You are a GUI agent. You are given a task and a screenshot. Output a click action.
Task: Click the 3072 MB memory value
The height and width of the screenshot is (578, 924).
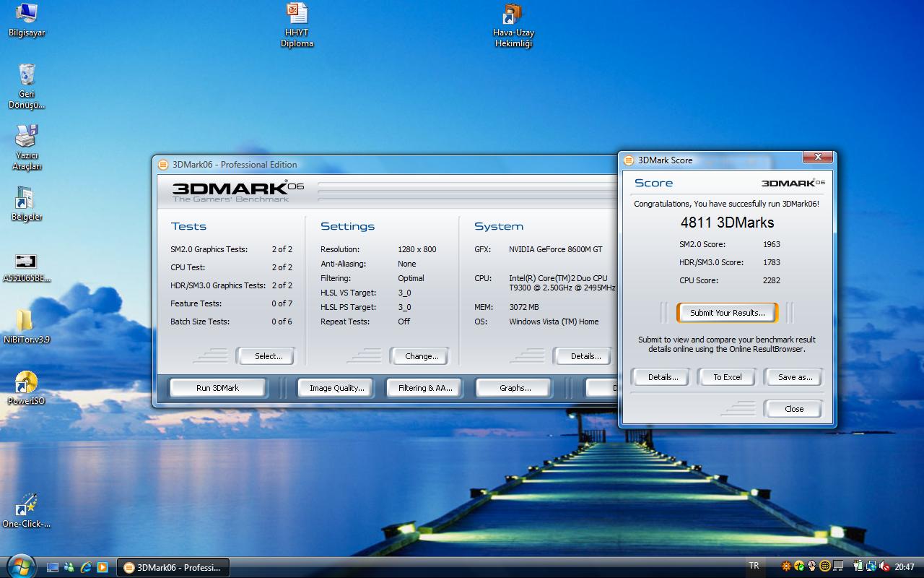click(x=524, y=307)
